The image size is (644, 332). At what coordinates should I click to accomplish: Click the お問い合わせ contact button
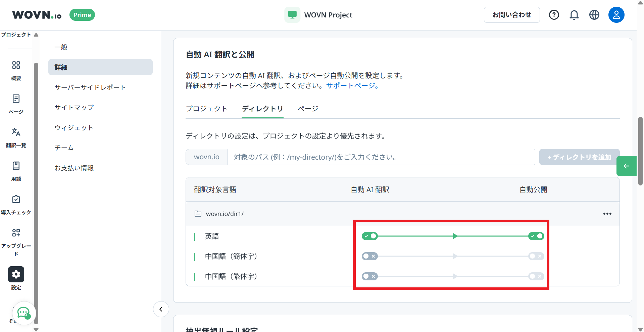tap(511, 15)
